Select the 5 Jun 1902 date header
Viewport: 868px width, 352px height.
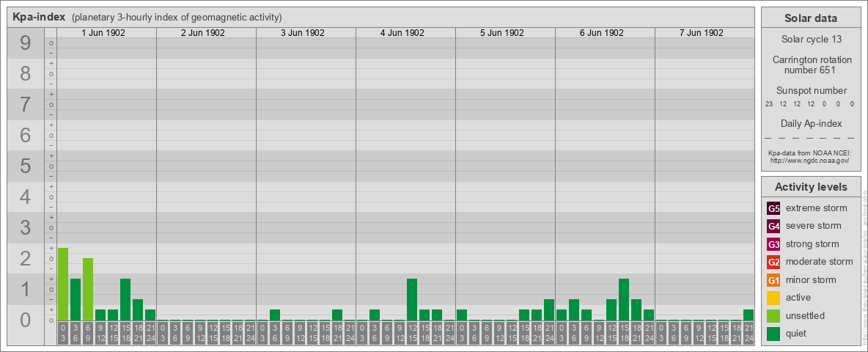click(502, 33)
